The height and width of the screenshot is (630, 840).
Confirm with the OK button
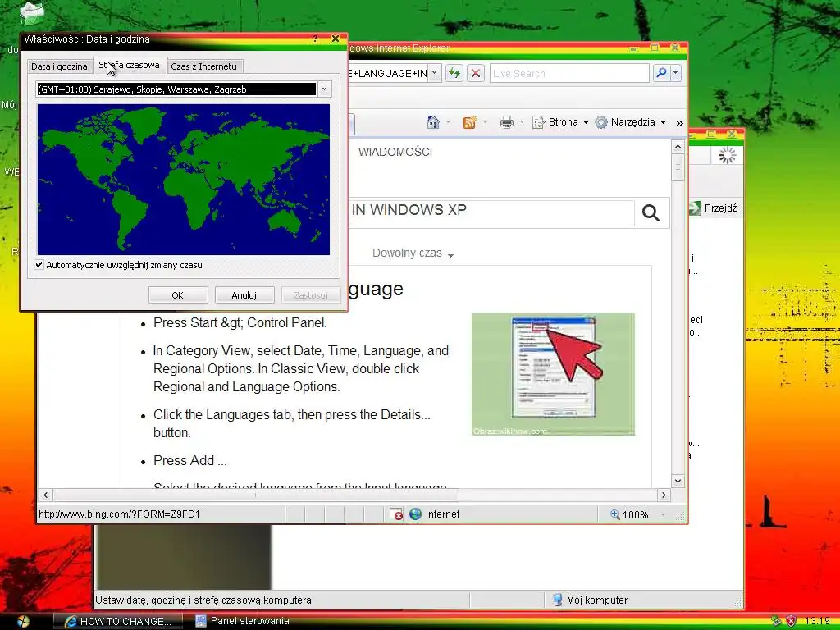click(178, 295)
